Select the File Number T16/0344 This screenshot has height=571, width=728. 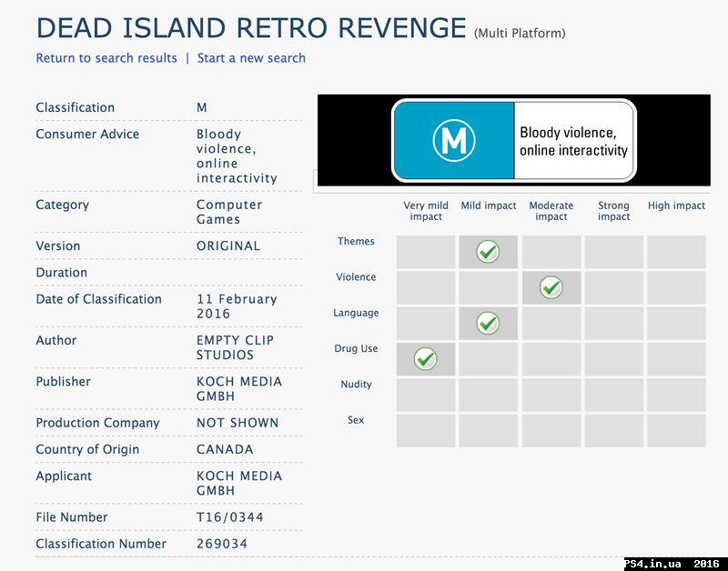[229, 517]
